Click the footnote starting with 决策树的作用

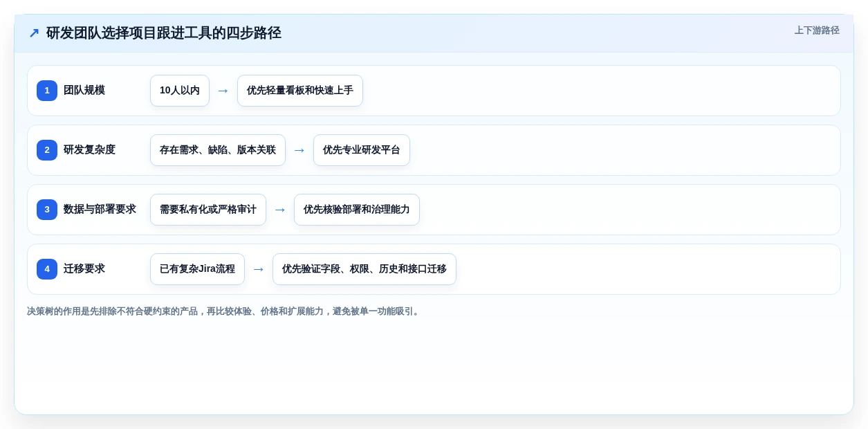click(224, 311)
